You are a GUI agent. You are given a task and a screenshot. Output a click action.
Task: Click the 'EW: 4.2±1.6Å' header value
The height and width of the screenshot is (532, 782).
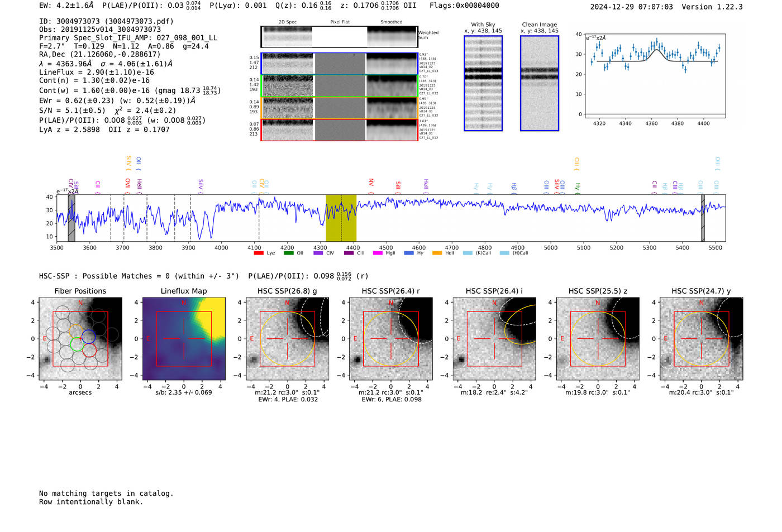coord(66,6)
